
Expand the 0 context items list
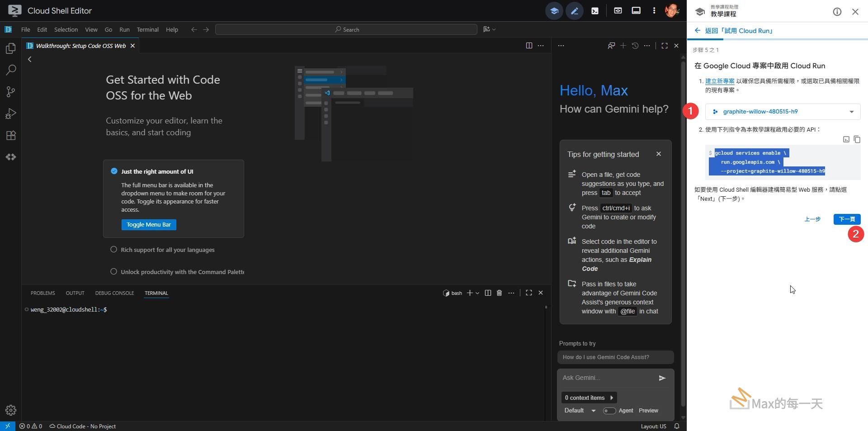(589, 398)
